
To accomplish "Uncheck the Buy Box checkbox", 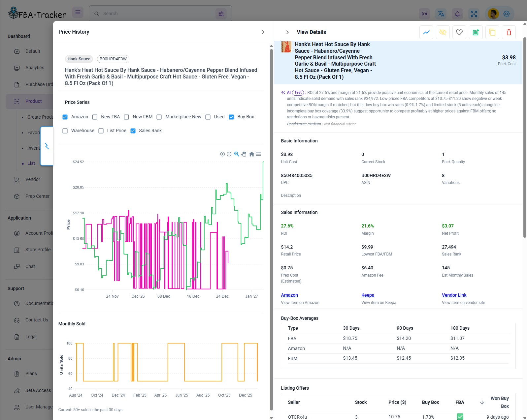I will pyautogui.click(x=231, y=117).
